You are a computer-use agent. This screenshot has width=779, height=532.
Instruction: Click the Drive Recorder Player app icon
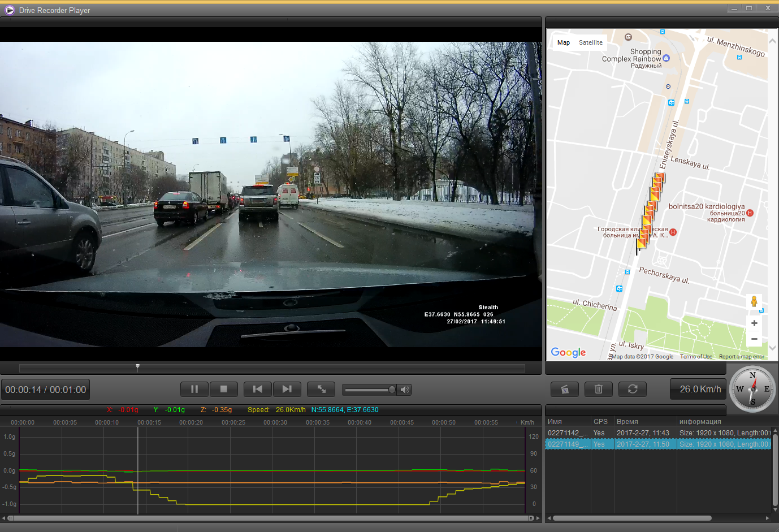pos(9,10)
